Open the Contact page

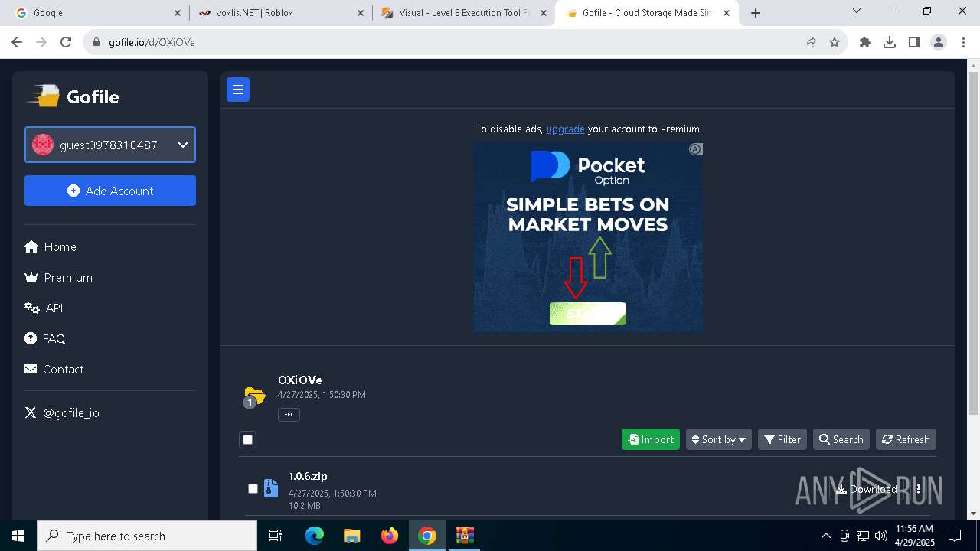pyautogui.click(x=54, y=369)
